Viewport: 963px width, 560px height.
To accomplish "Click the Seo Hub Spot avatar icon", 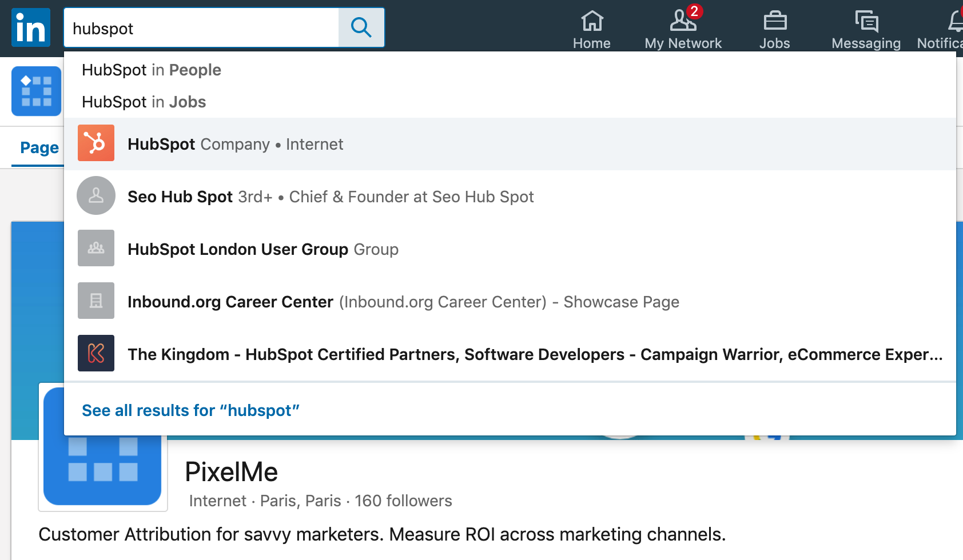I will pos(96,195).
